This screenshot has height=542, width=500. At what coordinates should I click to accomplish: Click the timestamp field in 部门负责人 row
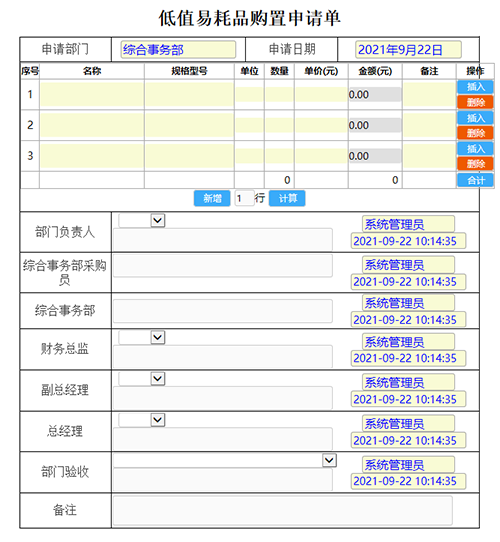click(408, 241)
